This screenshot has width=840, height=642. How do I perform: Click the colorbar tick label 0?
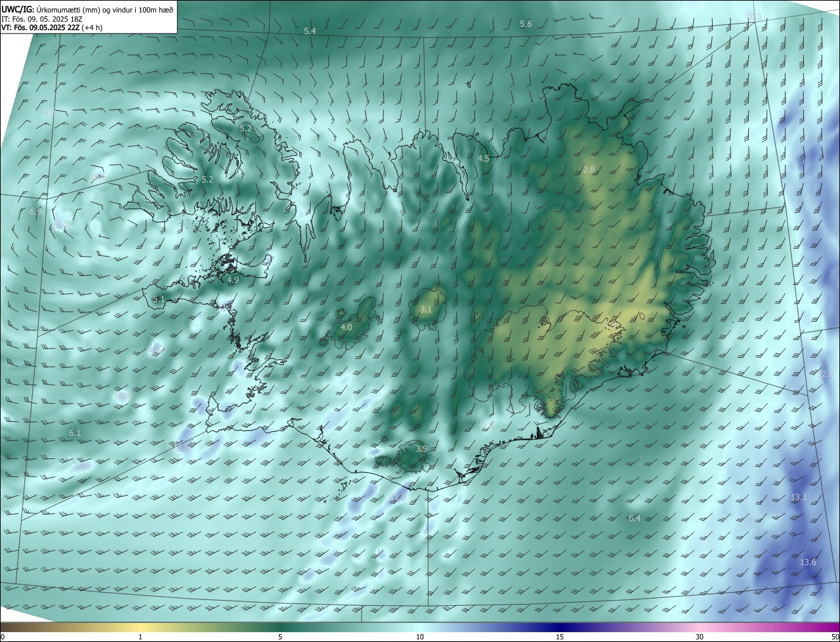click(3, 637)
